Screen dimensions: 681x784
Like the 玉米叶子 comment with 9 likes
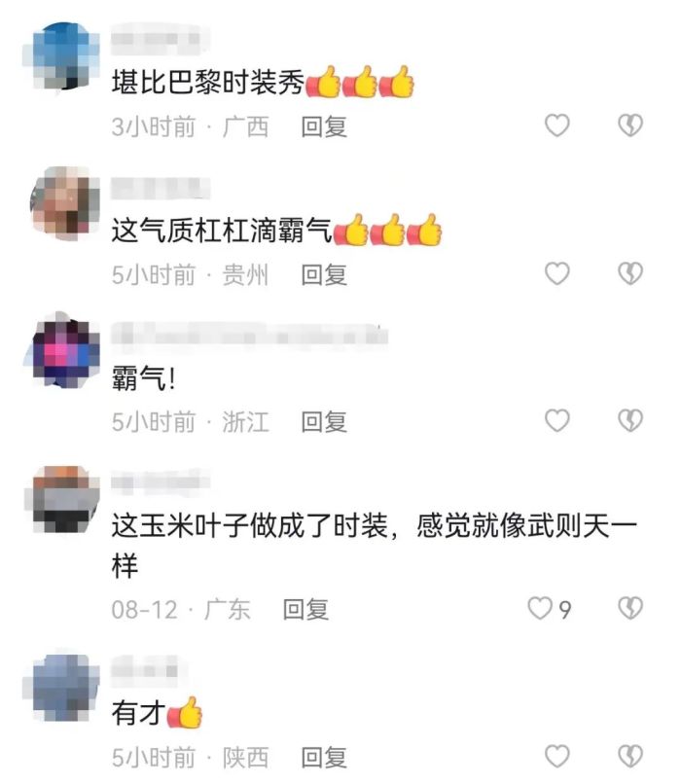(540, 609)
